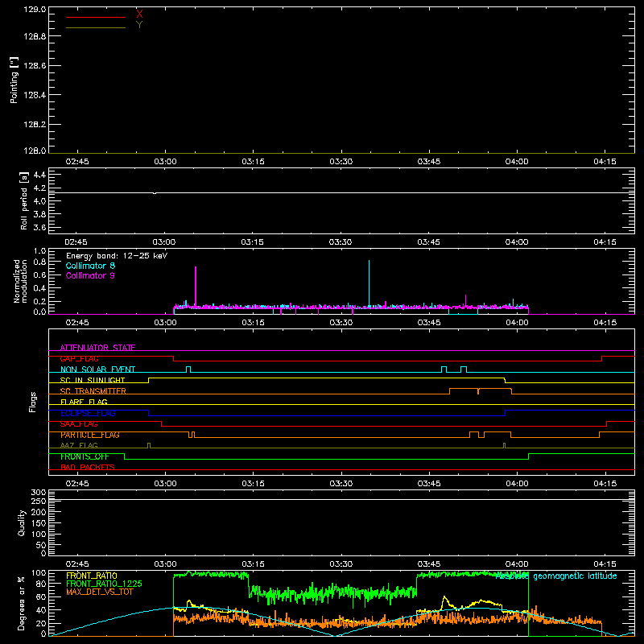The width and height of the screenshot is (644, 644).
Task: Select the FLARE_FLAG flag label
Action: tap(84, 402)
